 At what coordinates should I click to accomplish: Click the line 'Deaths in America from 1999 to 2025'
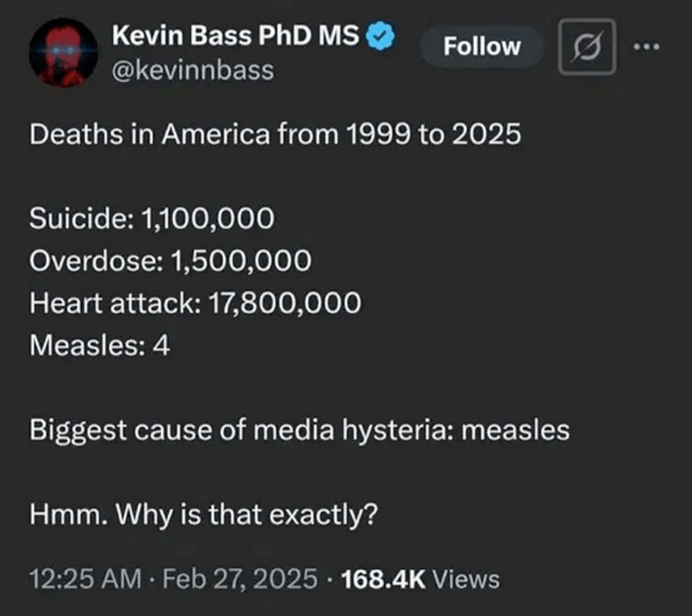[x=276, y=134]
